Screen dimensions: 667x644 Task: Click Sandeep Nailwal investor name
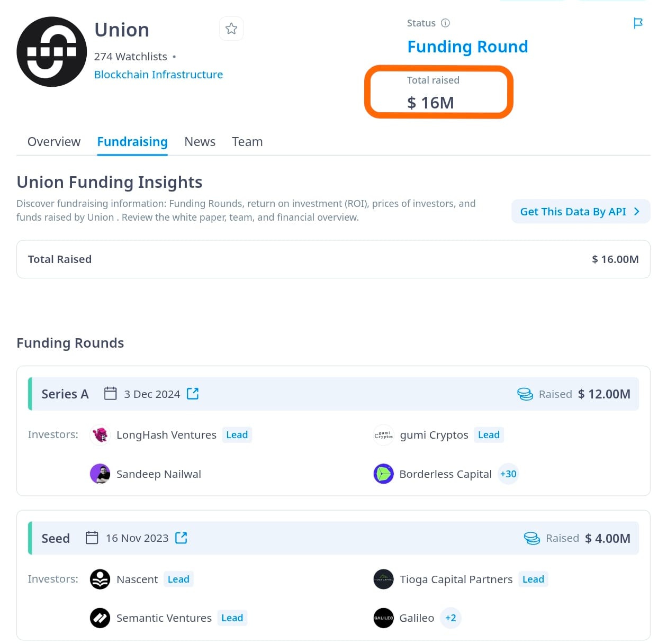159,474
